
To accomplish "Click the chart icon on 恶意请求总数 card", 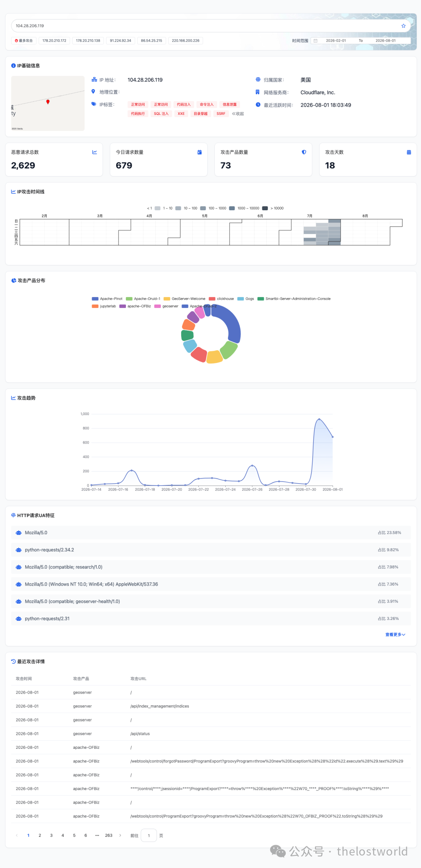I will pyautogui.click(x=94, y=152).
